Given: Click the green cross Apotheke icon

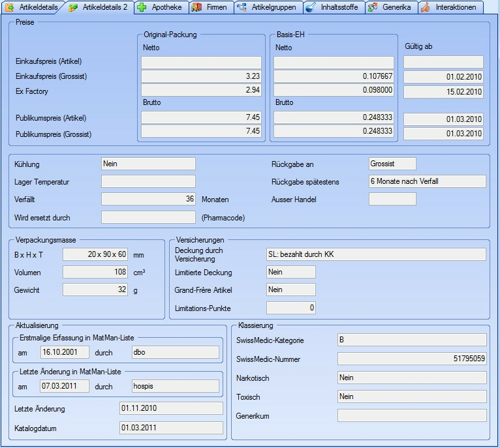Looking at the screenshot, I should (142, 8).
